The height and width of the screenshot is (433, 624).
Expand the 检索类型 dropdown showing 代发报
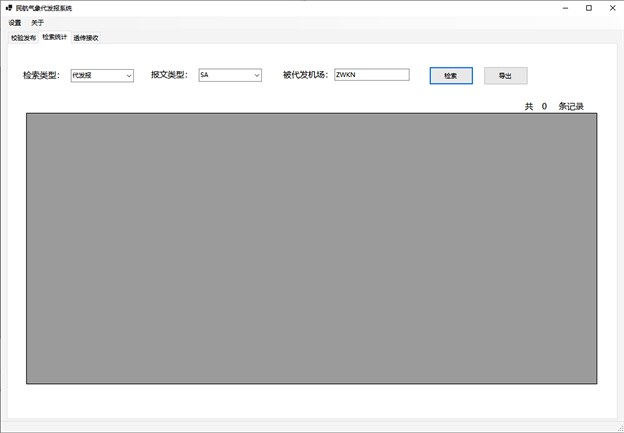(102, 75)
